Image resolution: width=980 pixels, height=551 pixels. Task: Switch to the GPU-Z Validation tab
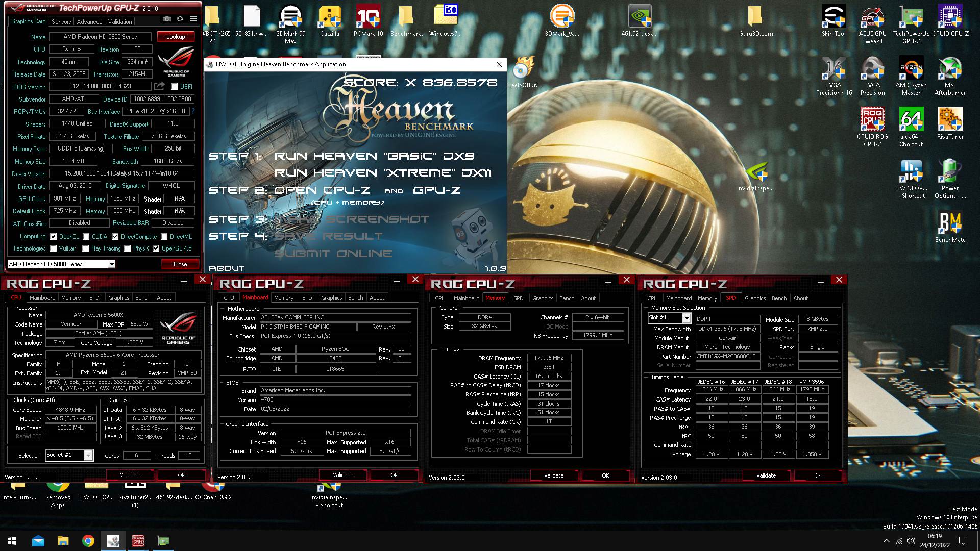coord(120,21)
